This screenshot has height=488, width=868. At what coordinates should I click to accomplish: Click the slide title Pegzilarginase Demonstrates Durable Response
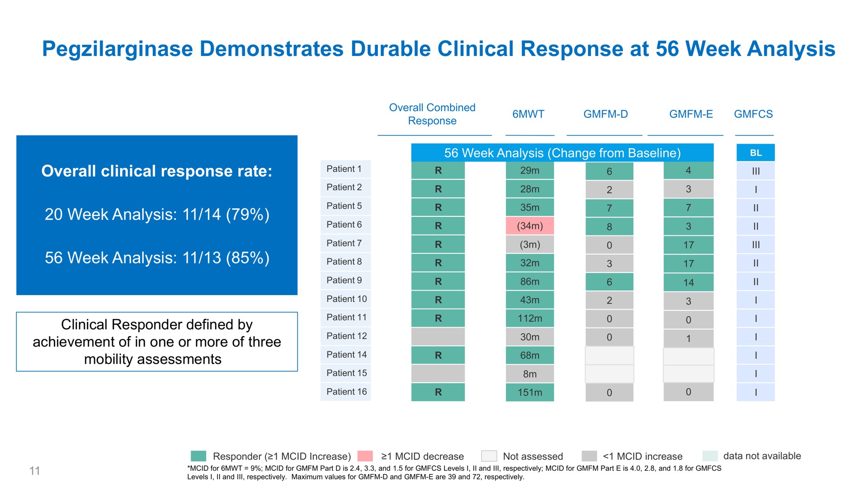pos(439,49)
